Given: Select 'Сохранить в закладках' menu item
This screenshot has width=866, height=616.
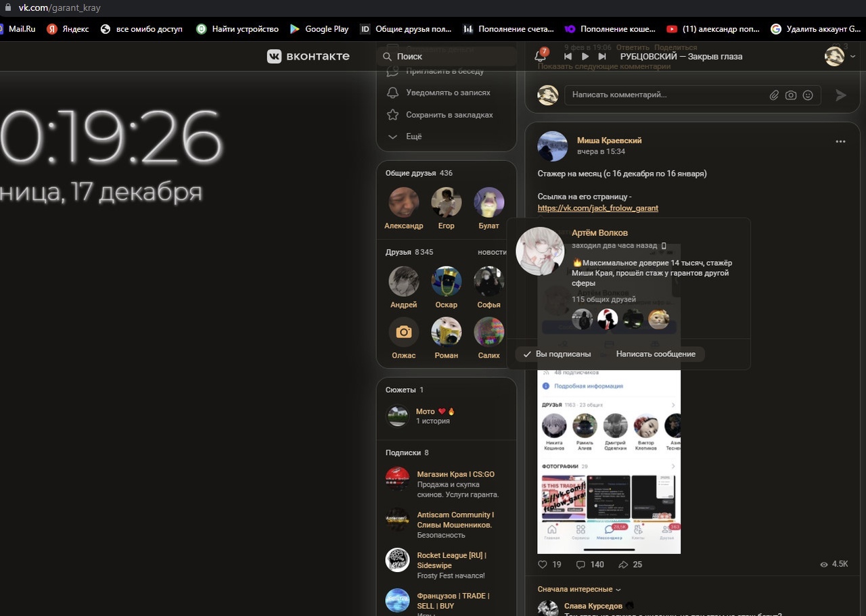Looking at the screenshot, I should click(449, 115).
